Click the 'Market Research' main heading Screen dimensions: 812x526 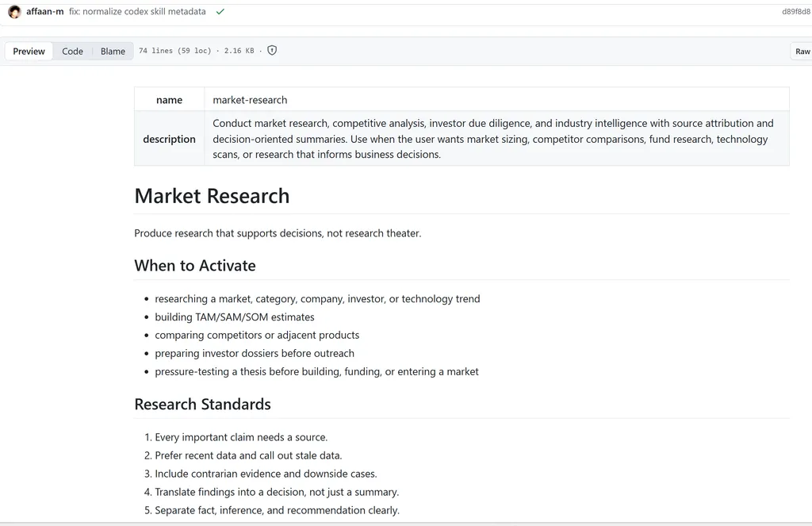click(212, 196)
